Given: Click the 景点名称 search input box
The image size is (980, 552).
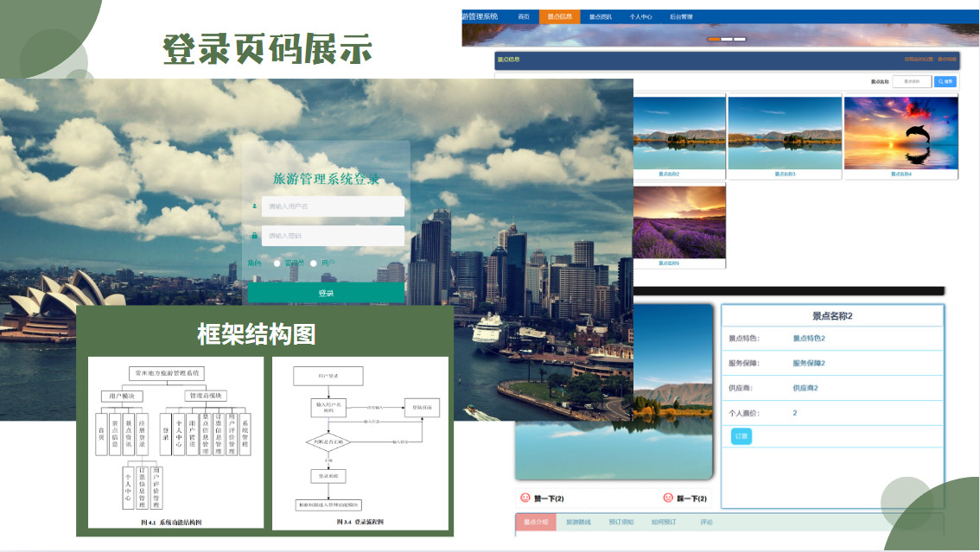Looking at the screenshot, I should pos(912,82).
